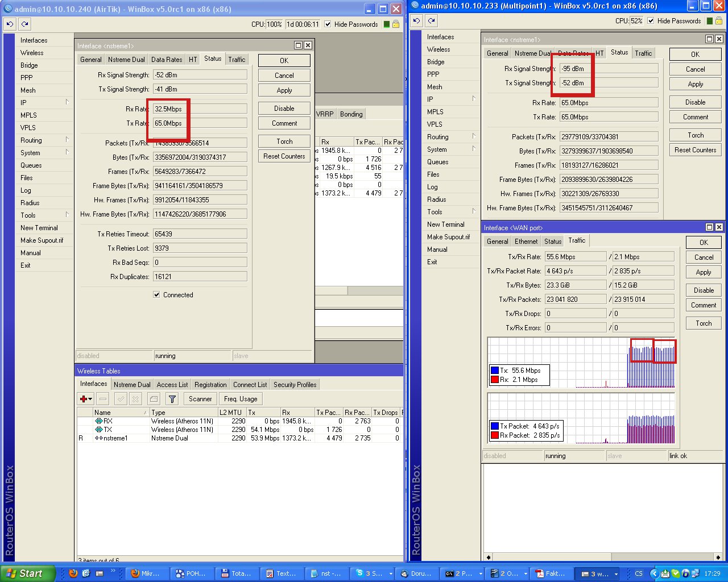The width and height of the screenshot is (728, 582).
Task: Click the undo arrow in AirTik window toolbar
Action: [10, 24]
